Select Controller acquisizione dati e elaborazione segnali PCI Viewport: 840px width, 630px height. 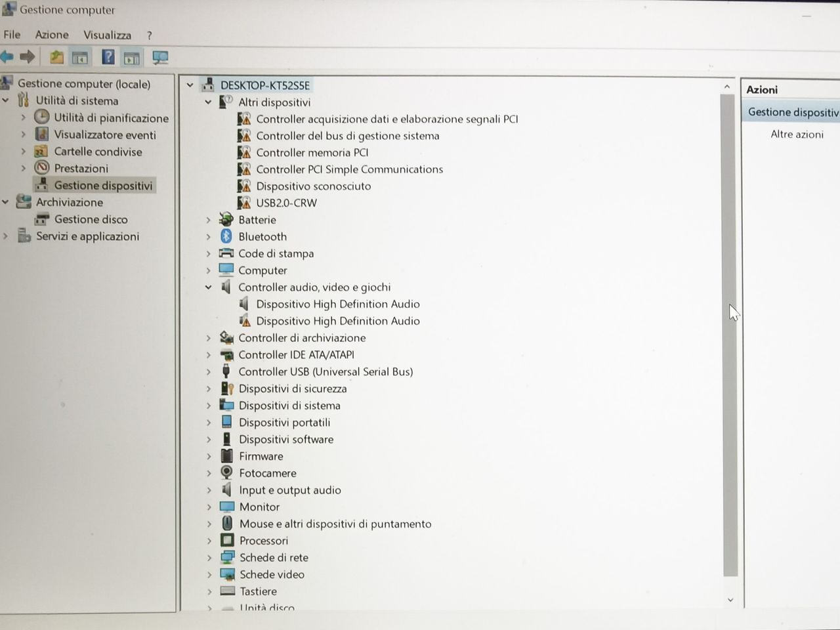tap(387, 119)
